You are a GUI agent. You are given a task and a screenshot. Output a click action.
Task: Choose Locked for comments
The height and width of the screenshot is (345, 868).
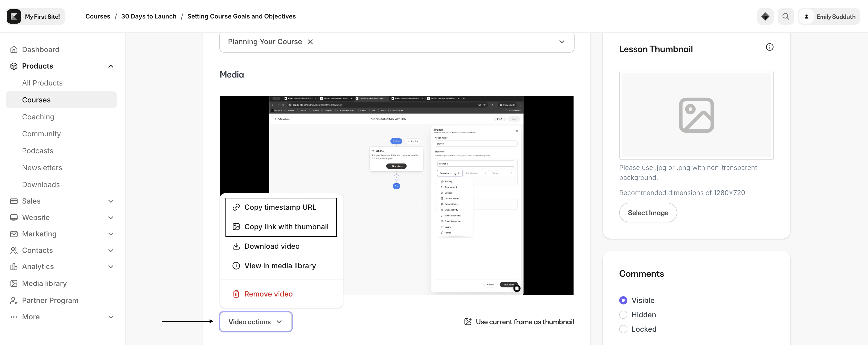click(x=623, y=329)
